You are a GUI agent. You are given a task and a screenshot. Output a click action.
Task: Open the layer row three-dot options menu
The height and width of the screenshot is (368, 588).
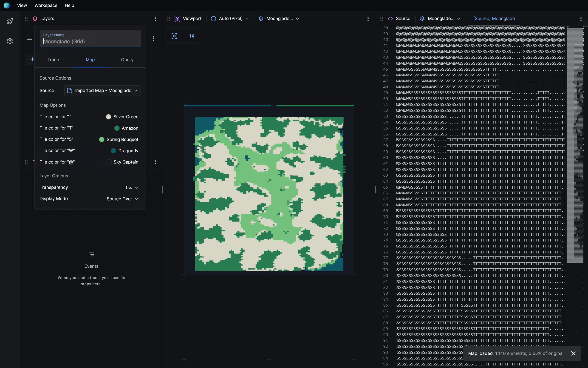[x=153, y=39]
